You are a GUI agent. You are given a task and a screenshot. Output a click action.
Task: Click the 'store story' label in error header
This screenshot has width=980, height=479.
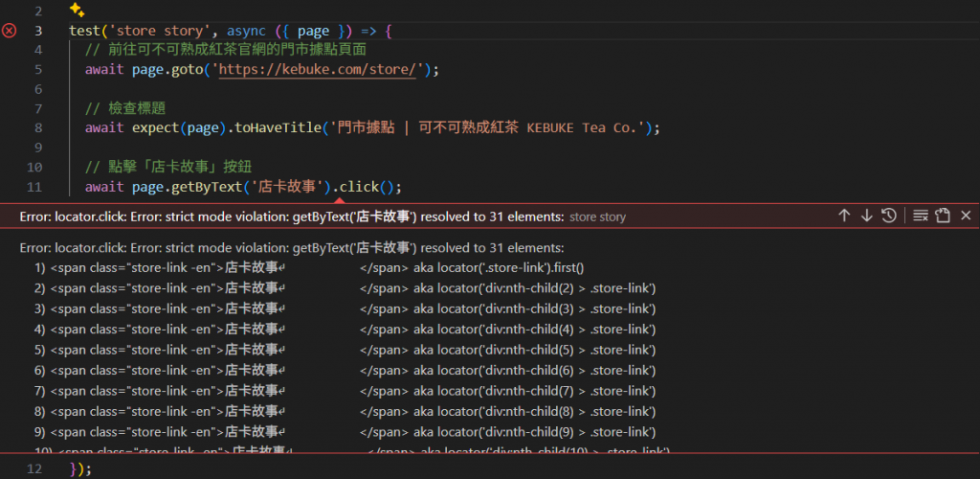point(597,217)
